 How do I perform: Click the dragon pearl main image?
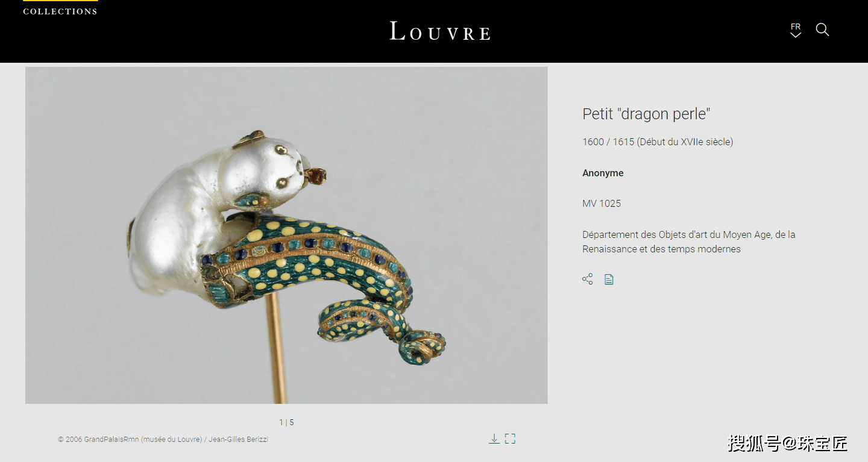[x=286, y=235]
